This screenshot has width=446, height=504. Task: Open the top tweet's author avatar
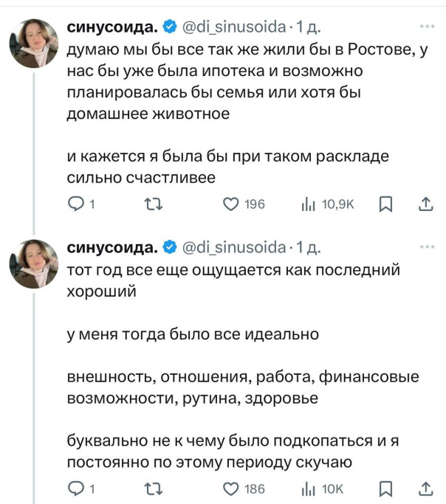point(34,44)
